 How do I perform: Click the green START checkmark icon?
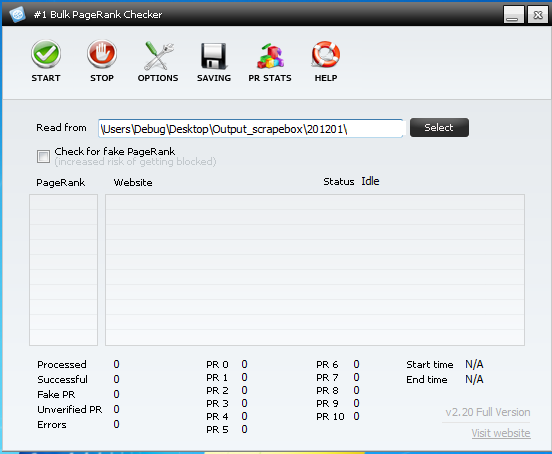pyautogui.click(x=46, y=54)
